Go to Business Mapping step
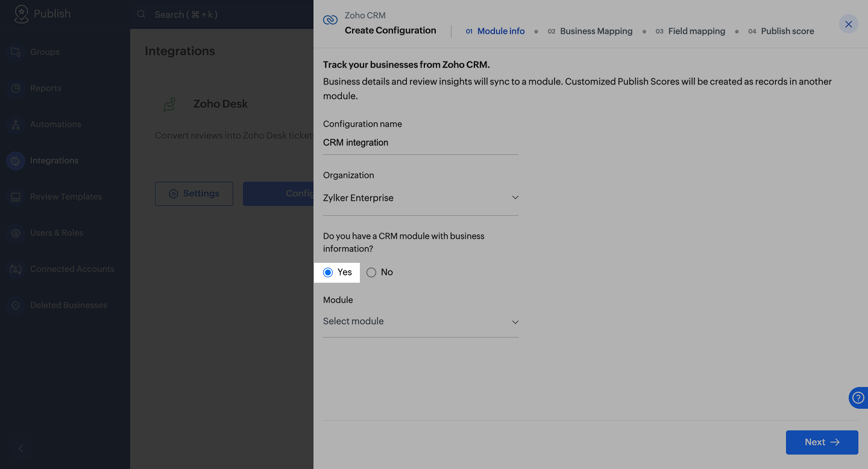Image resolution: width=868 pixels, height=469 pixels. click(x=590, y=31)
